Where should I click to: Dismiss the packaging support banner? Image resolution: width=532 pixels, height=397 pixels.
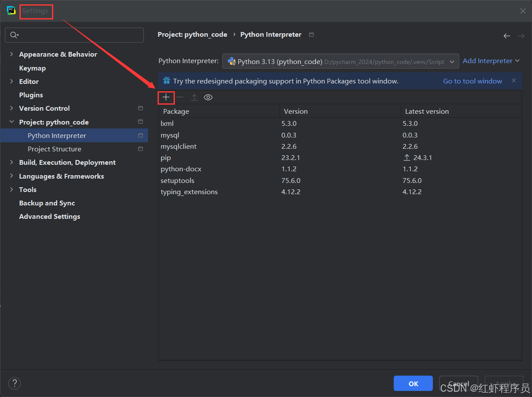514,80
